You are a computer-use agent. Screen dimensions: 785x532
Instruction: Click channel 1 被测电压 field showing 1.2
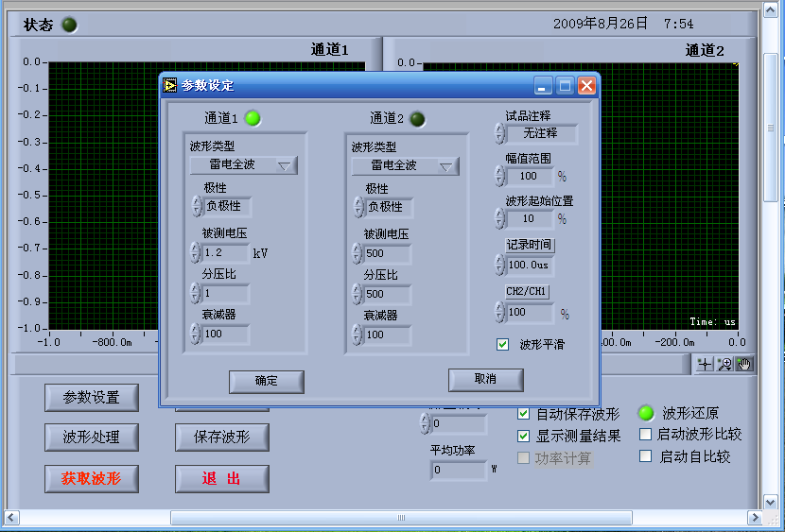(x=226, y=253)
